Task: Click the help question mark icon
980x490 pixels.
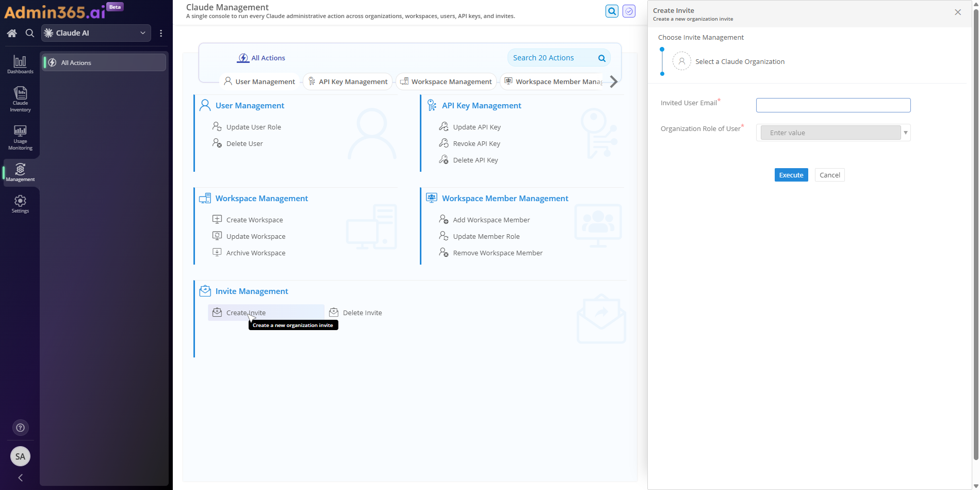Action: (x=20, y=428)
